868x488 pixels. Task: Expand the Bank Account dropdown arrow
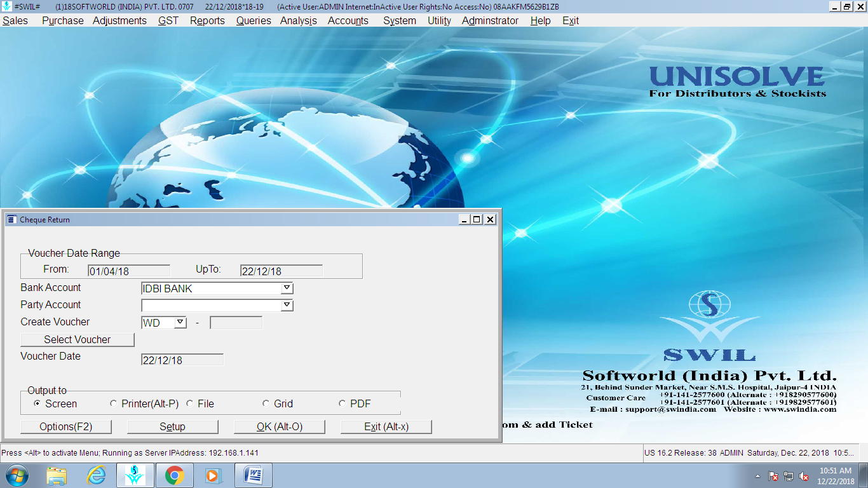click(287, 288)
